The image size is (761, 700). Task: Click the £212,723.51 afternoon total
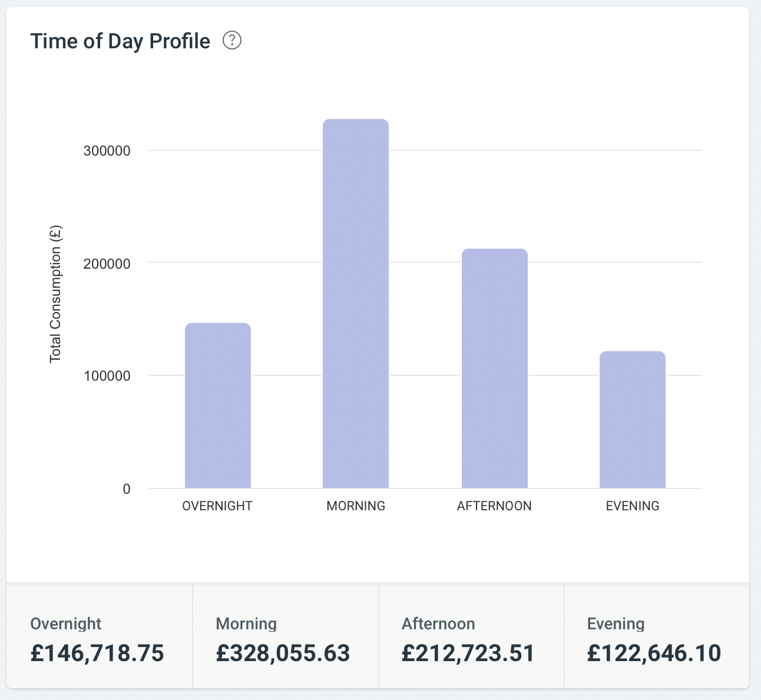[468, 653]
